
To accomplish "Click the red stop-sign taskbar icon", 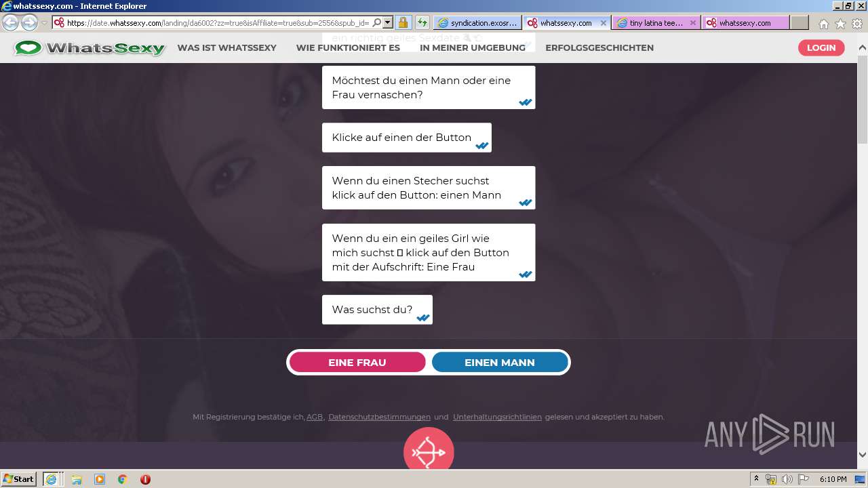I will 145,479.
